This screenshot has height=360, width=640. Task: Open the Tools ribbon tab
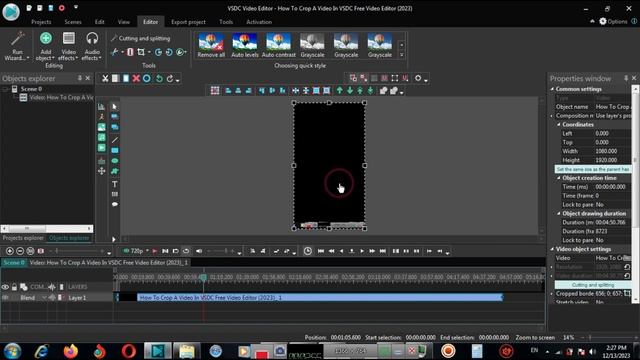coord(226,22)
